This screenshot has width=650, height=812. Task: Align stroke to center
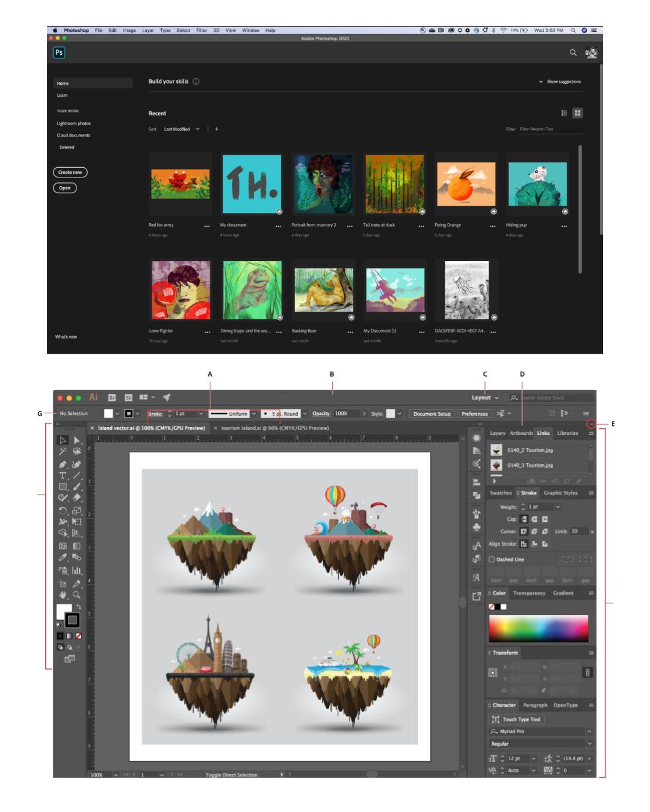click(x=524, y=544)
